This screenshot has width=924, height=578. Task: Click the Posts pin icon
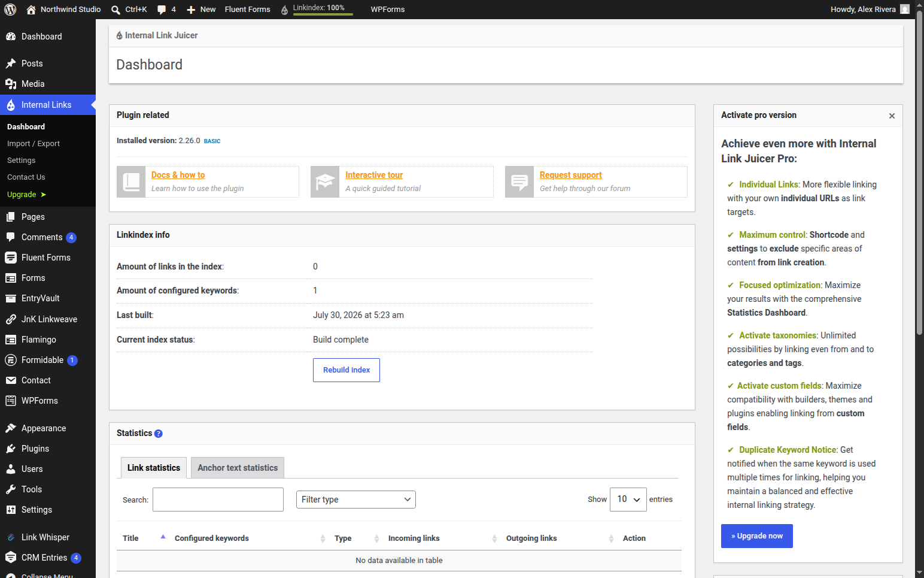point(11,63)
